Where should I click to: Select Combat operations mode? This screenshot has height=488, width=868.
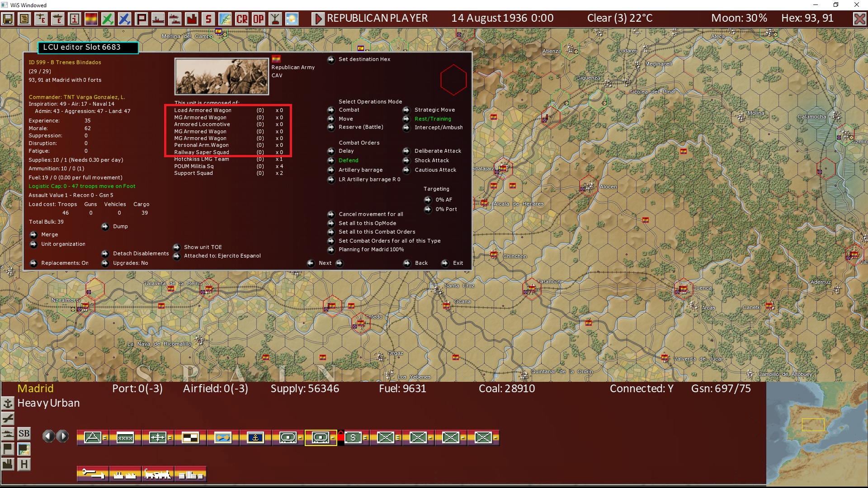click(x=331, y=110)
